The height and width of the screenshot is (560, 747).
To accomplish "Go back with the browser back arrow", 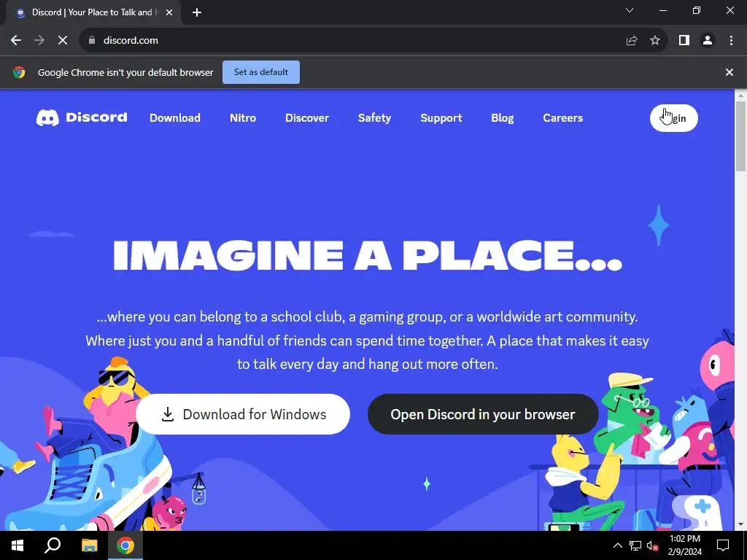I will coord(16,41).
